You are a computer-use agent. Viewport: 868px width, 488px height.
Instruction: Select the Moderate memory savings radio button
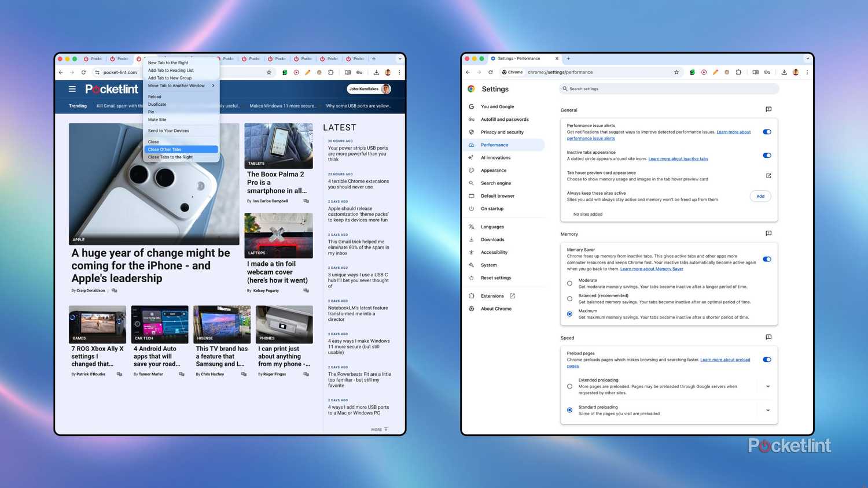click(x=569, y=283)
